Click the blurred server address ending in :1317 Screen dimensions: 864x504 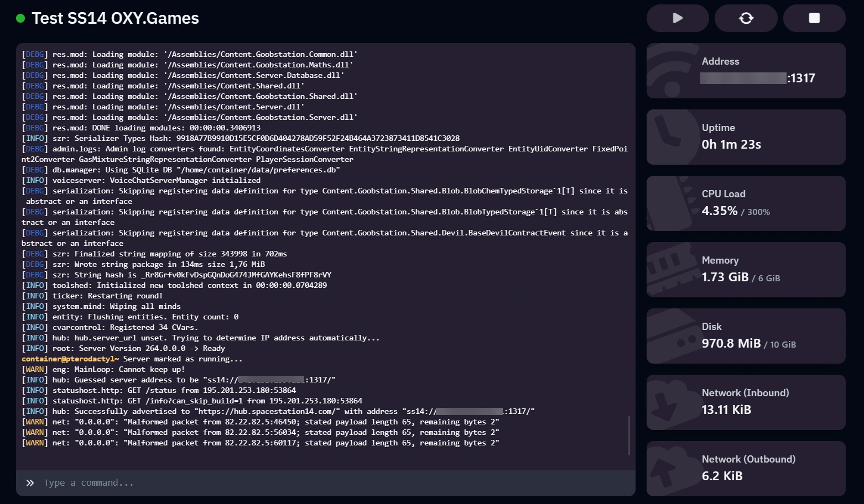pyautogui.click(x=758, y=78)
